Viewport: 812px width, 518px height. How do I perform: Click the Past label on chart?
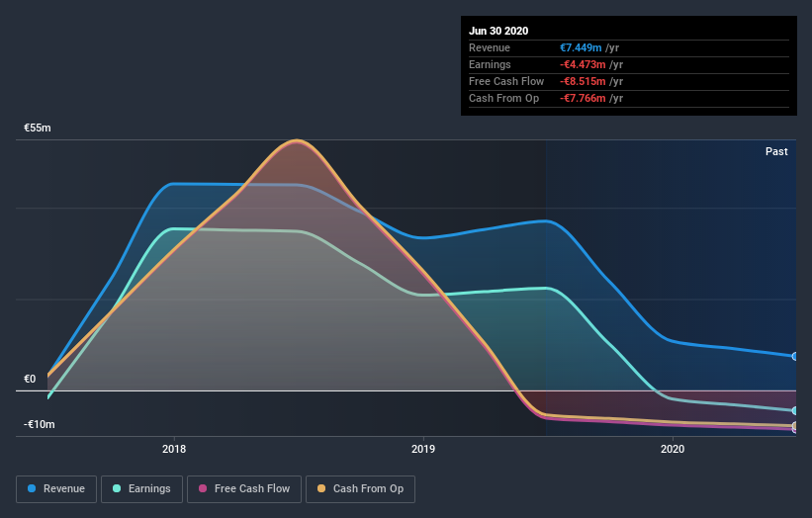[x=776, y=151]
